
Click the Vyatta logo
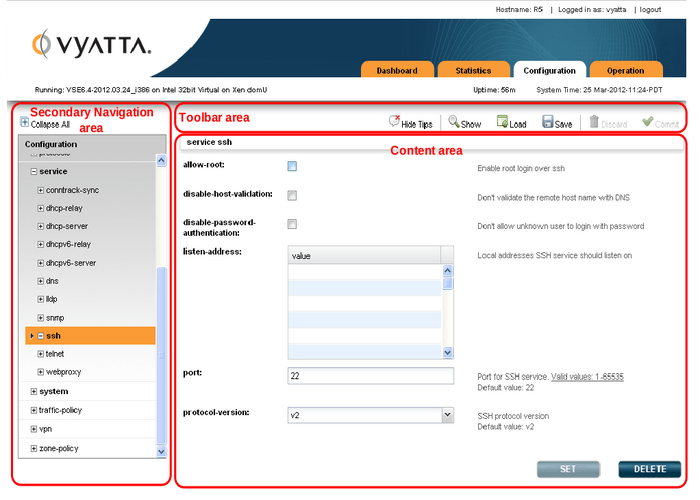coord(91,44)
